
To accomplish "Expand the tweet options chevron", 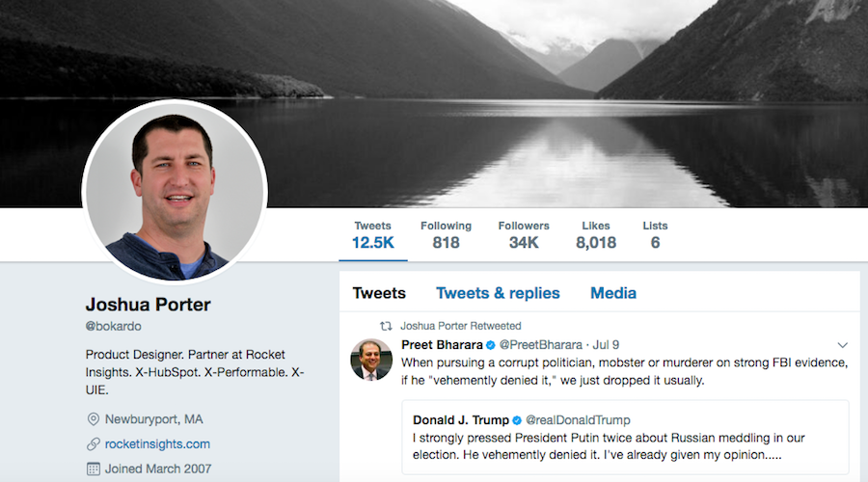I will pyautogui.click(x=843, y=345).
